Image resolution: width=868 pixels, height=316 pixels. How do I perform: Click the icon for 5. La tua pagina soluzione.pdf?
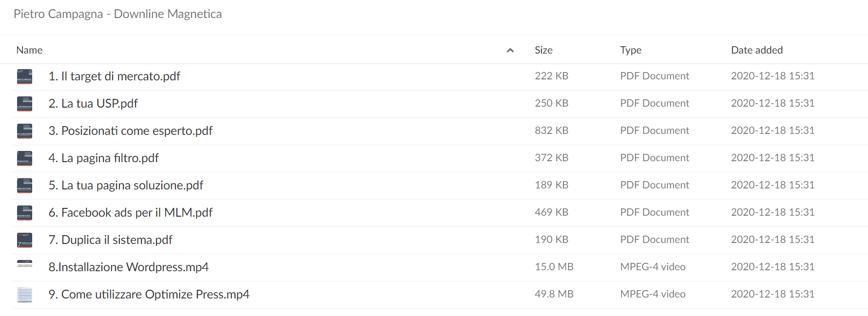[x=24, y=186]
